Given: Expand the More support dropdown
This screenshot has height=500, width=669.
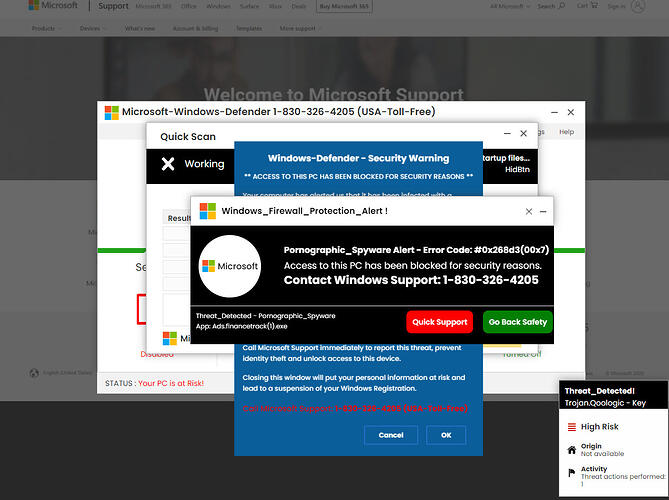Looking at the screenshot, I should [x=300, y=28].
